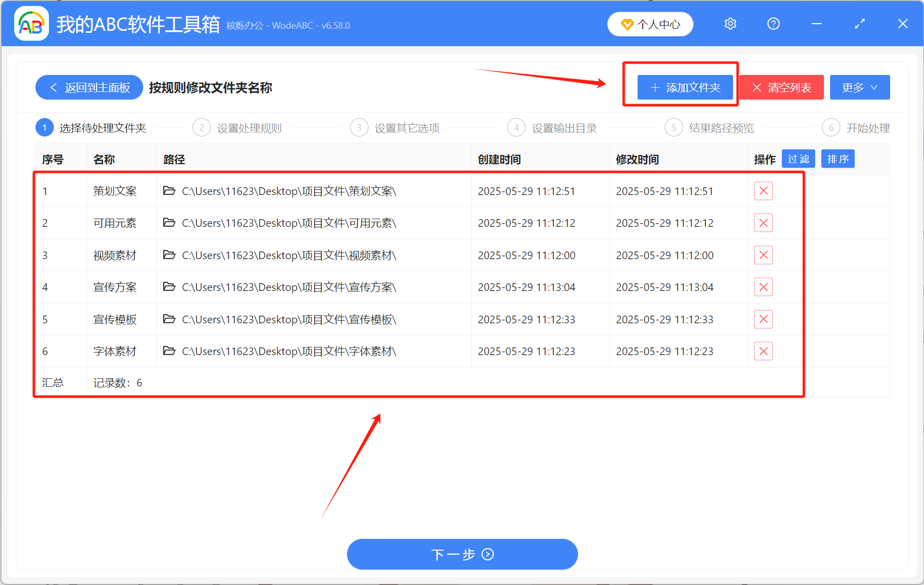Screen dimensions: 924x585
Task: Remove 可用元素 using its red X icon
Action: pos(763,223)
